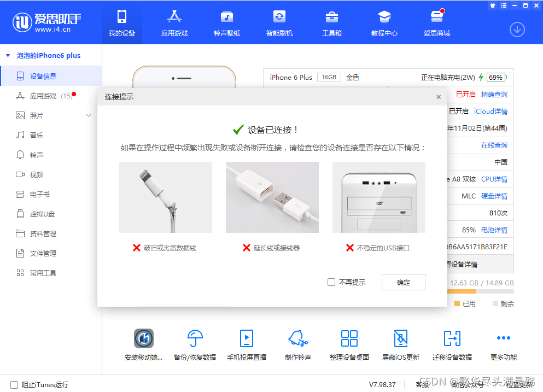
Task: Switch to 铃声壁纸 tab
Action: tap(227, 23)
